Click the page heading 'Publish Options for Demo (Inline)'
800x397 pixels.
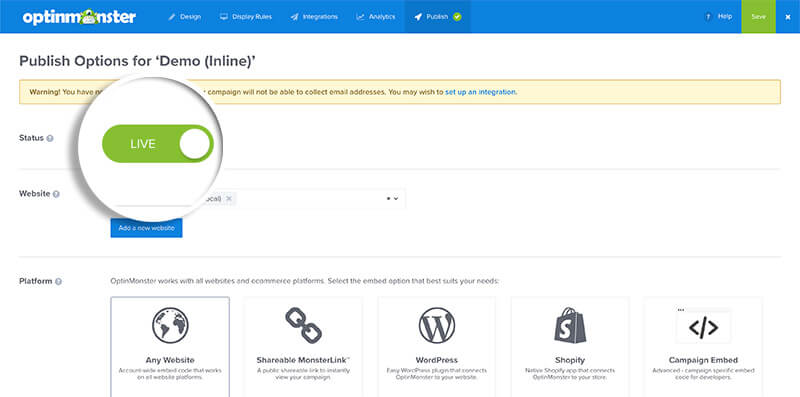(137, 61)
